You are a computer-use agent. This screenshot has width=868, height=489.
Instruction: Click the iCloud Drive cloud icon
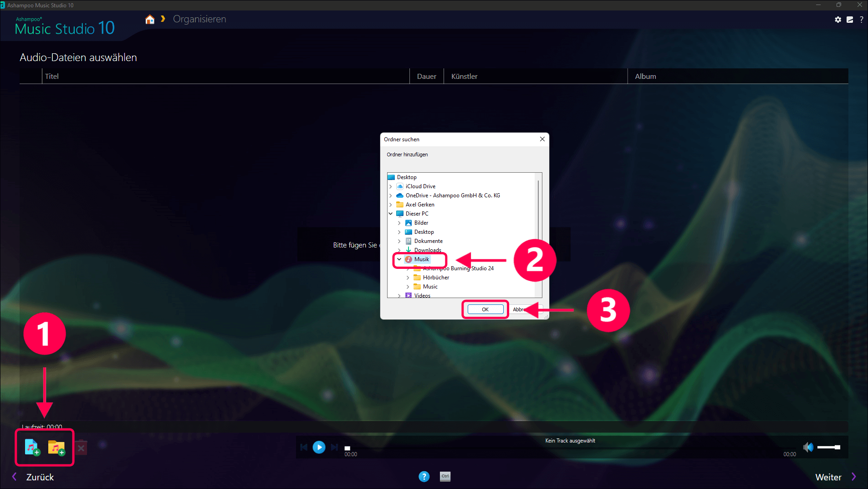[x=400, y=186]
